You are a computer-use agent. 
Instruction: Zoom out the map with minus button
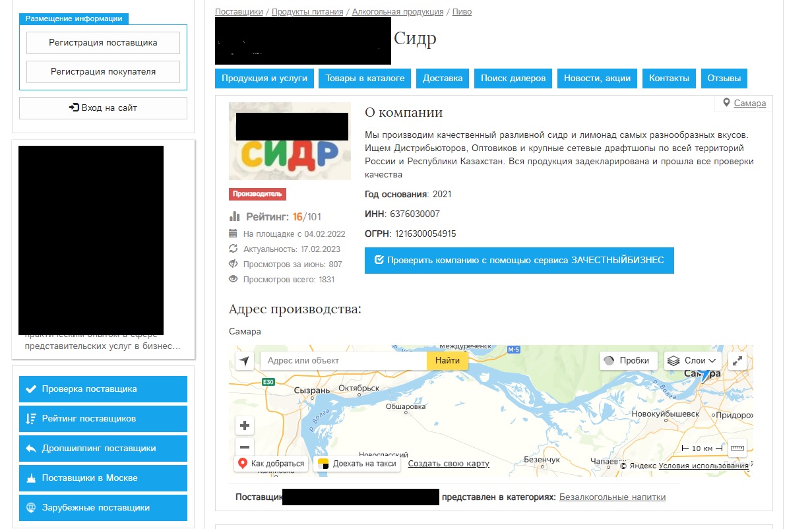245,447
